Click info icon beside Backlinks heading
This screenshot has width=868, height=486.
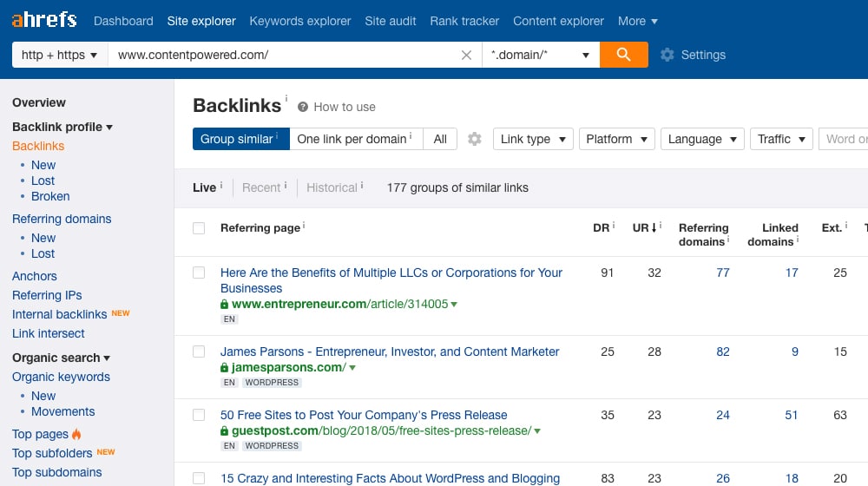(x=286, y=98)
